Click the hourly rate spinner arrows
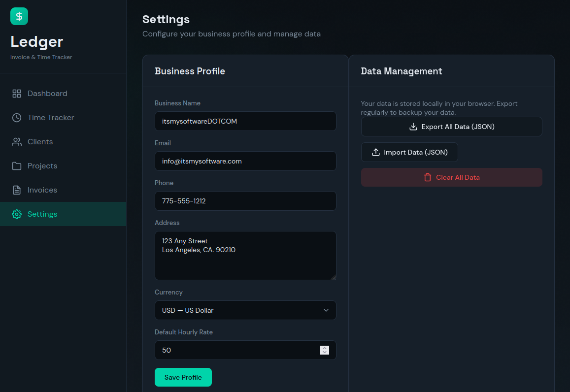 [325, 350]
